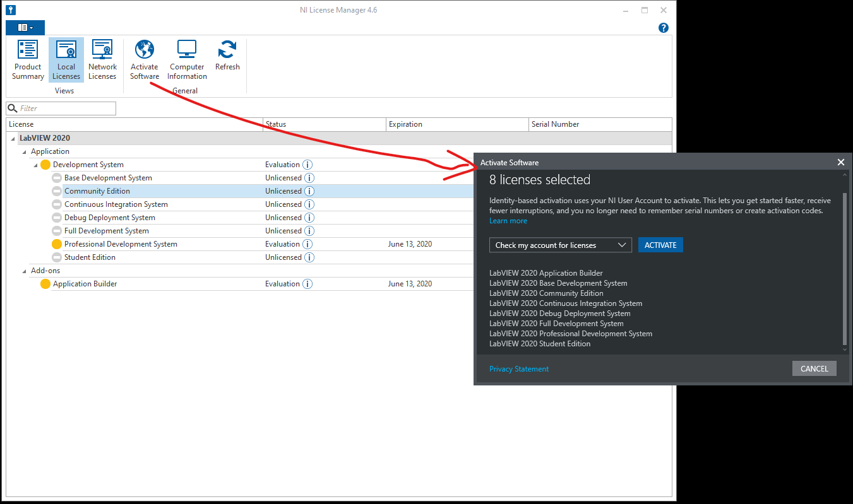
Task: Click the ACTIVATE button
Action: [x=660, y=245]
